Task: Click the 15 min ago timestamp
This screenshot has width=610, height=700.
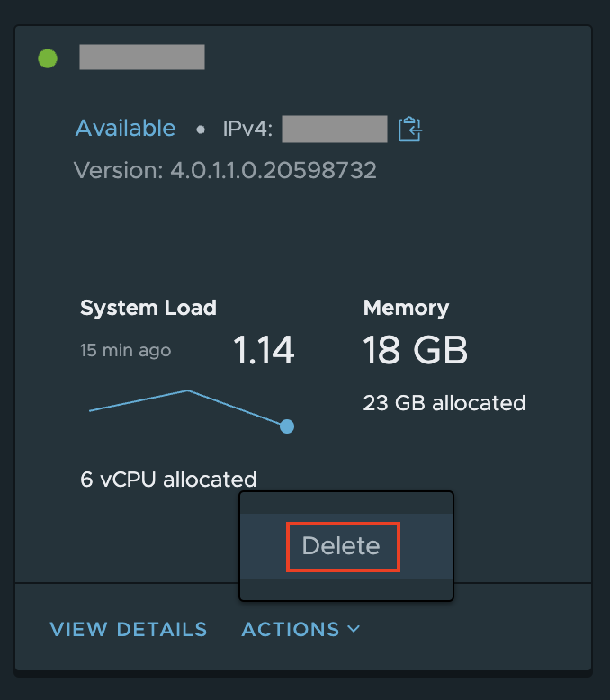Action: [x=125, y=350]
